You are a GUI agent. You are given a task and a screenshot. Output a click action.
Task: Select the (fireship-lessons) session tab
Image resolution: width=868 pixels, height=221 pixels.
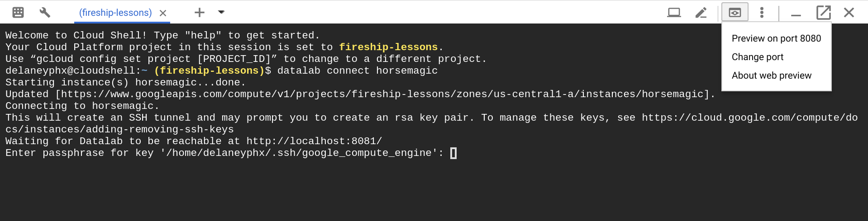(x=115, y=13)
